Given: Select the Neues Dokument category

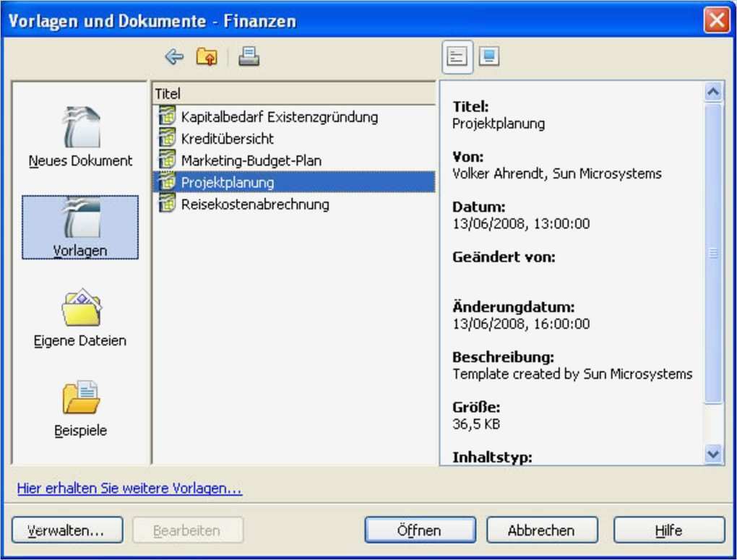Looking at the screenshot, I should pyautogui.click(x=80, y=137).
